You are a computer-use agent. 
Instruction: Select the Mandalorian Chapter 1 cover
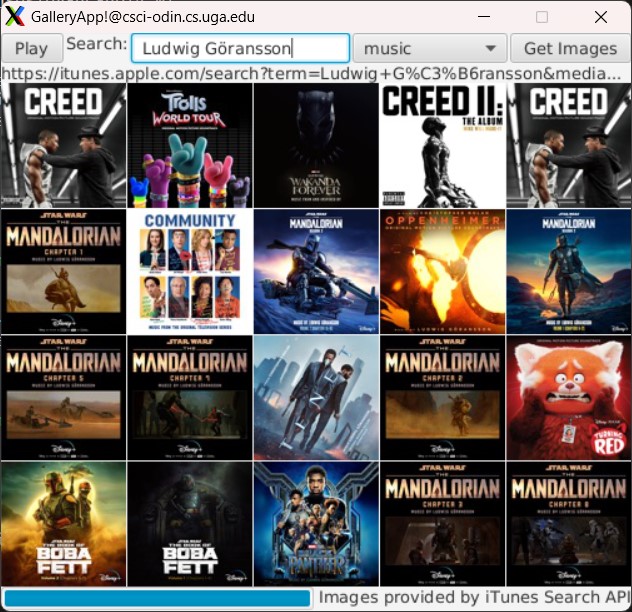pyautogui.click(x=63, y=271)
